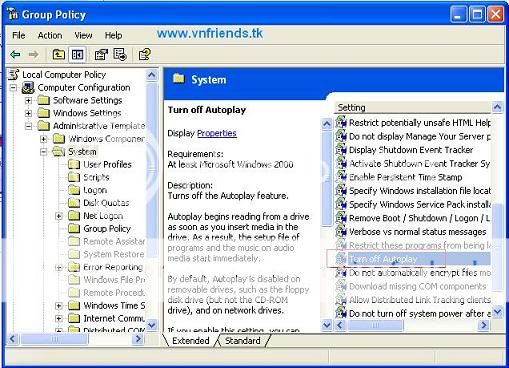Click tree pane horizontal scroll left arrow
The width and height of the screenshot is (509, 368).
click(13, 339)
